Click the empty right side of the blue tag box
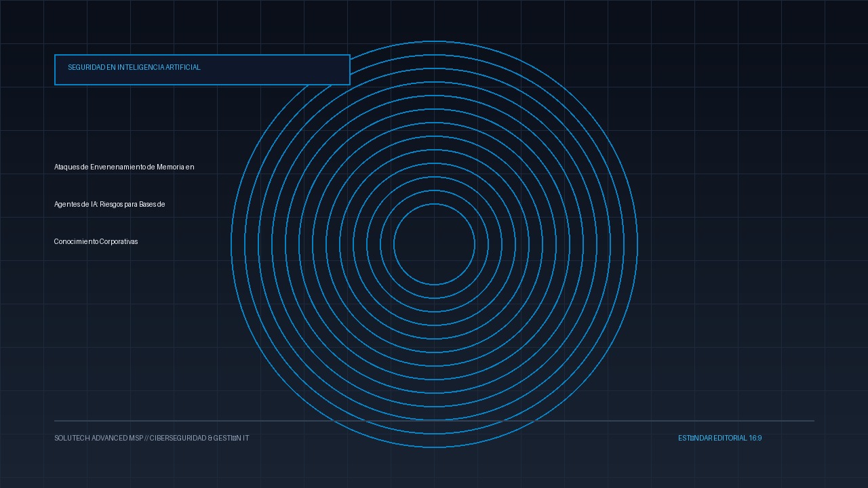This screenshot has height=488, width=868. [x=275, y=70]
